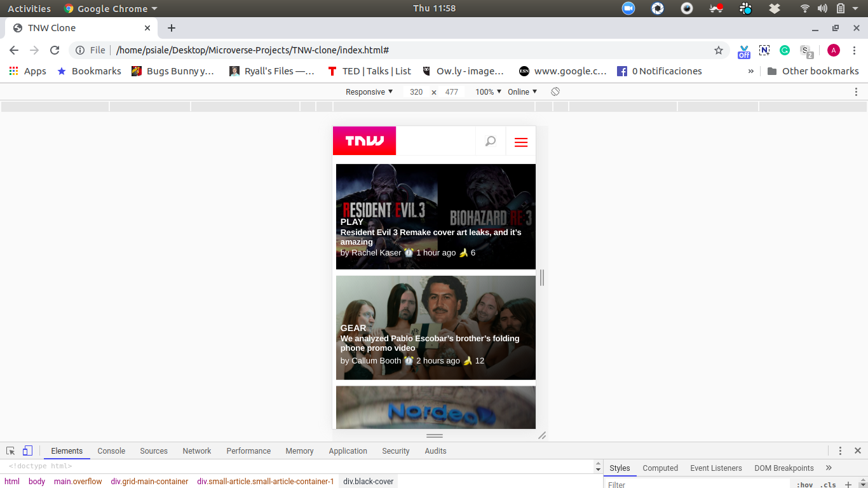The width and height of the screenshot is (868, 488).
Task: Click the profile avatar icon
Action: click(834, 50)
